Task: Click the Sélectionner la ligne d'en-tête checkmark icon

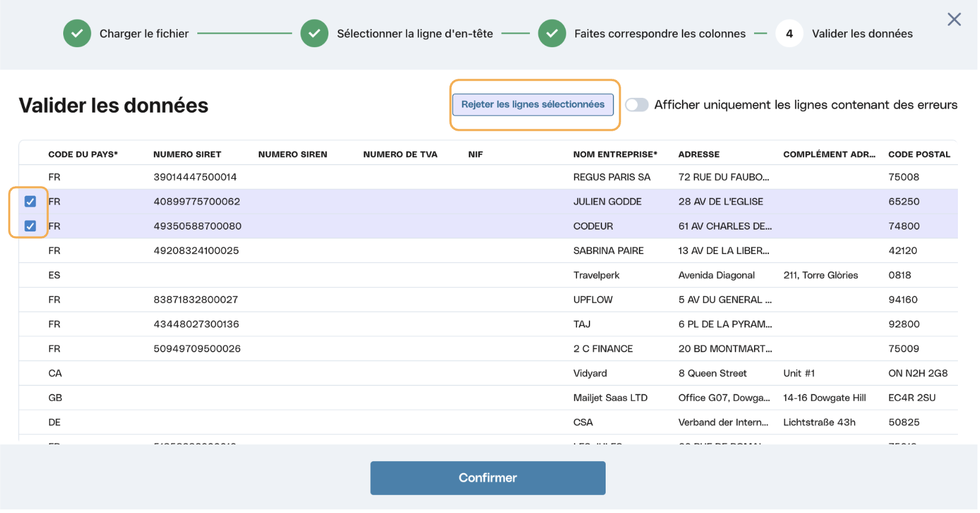Action: pyautogui.click(x=315, y=33)
